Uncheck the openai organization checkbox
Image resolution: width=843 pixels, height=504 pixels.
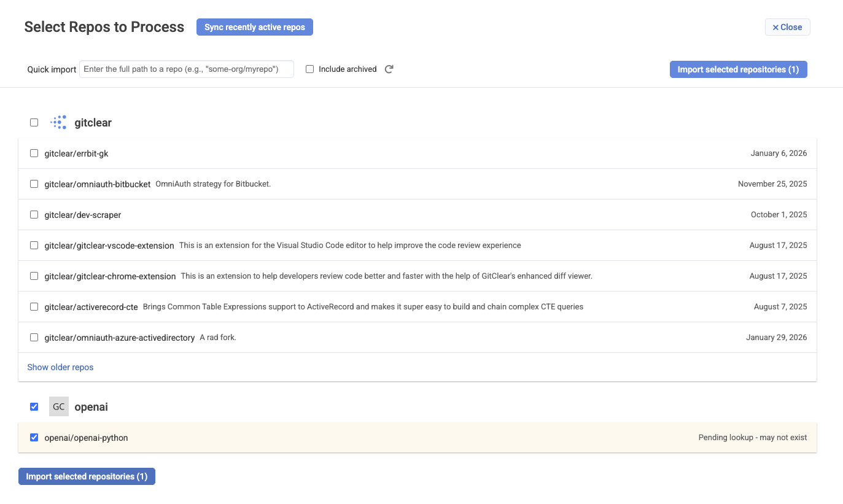pyautogui.click(x=34, y=407)
